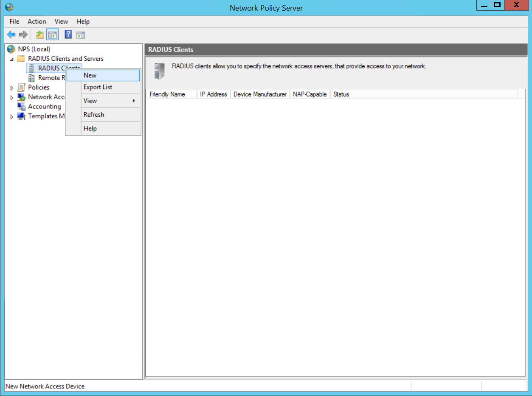Click the server icon in RADIUS Clients description
Viewport: 532px width, 396px height.
(x=159, y=71)
